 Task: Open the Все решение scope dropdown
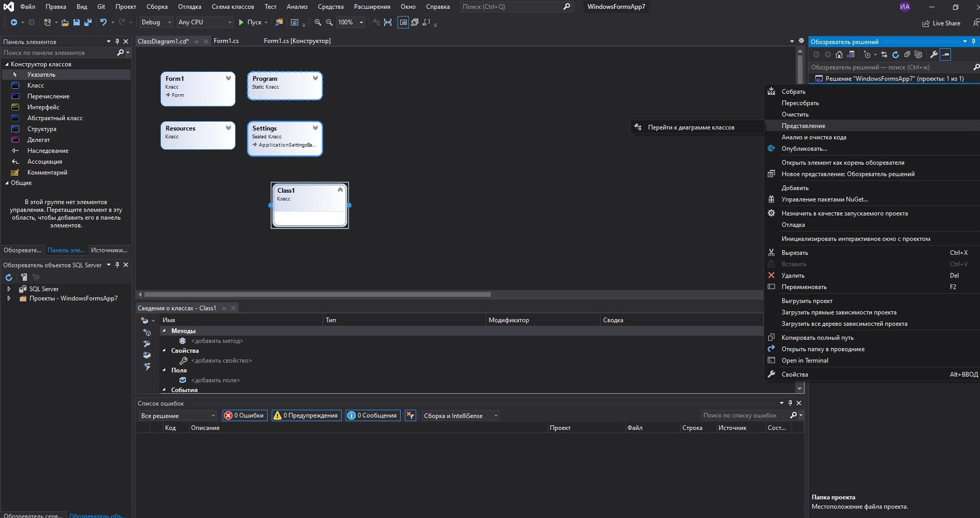click(178, 415)
